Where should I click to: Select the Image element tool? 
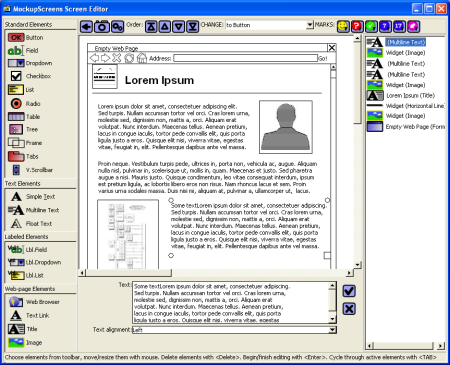tap(25, 342)
